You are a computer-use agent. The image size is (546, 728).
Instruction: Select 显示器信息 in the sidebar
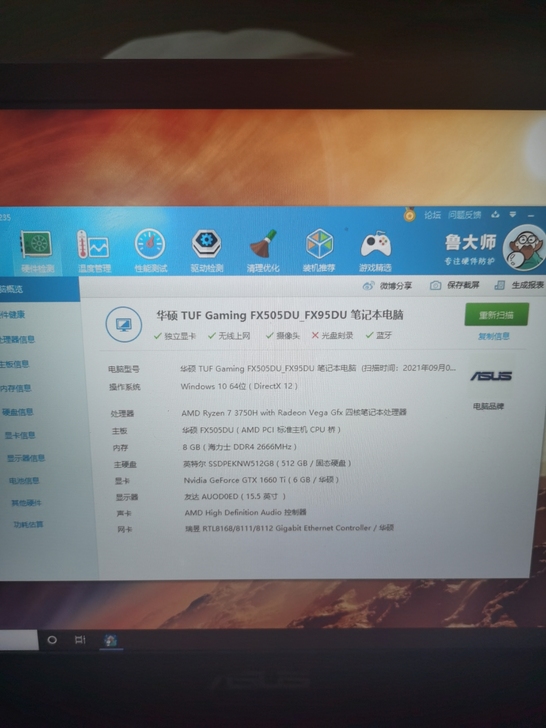click(x=26, y=458)
